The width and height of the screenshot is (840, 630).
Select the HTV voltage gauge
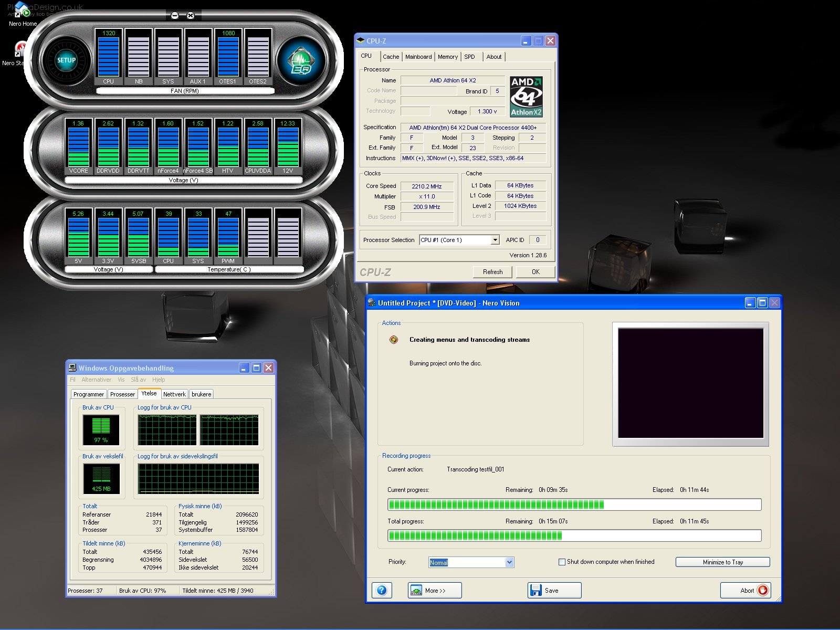(228, 146)
